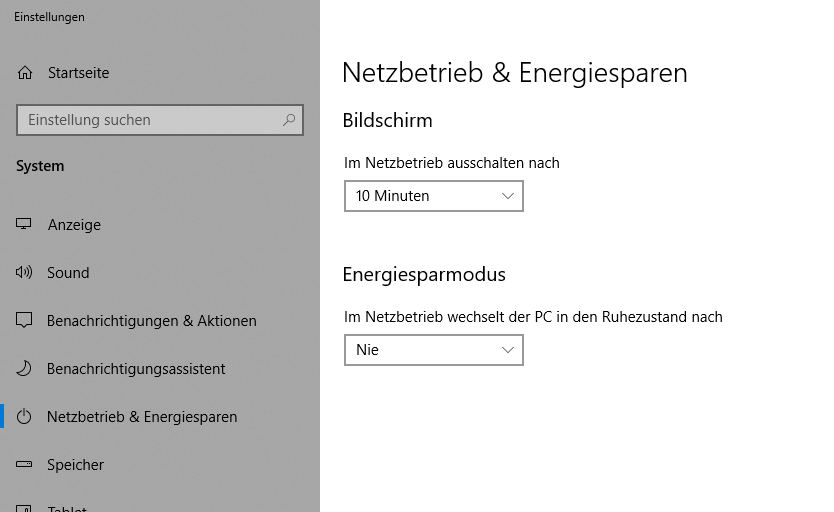Expand chevron of 10 Minuten combo box
Image resolution: width=834 pixels, height=512 pixels.
[x=507, y=196]
